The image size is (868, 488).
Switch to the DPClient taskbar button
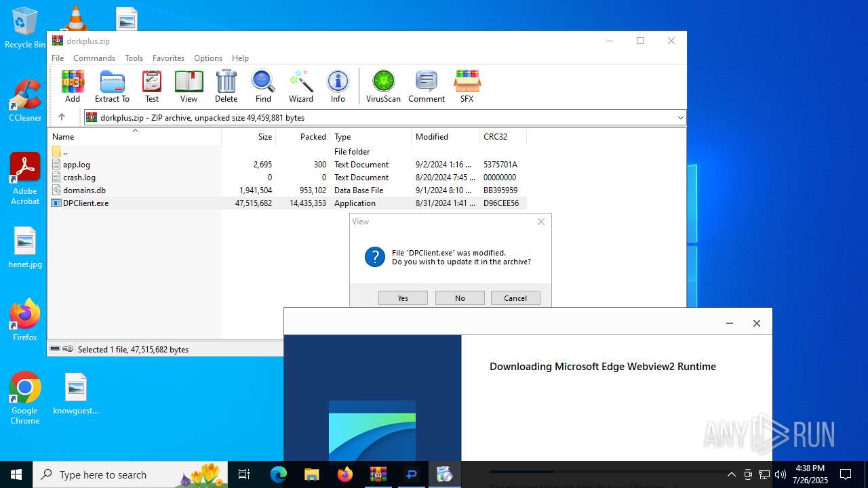click(x=412, y=474)
